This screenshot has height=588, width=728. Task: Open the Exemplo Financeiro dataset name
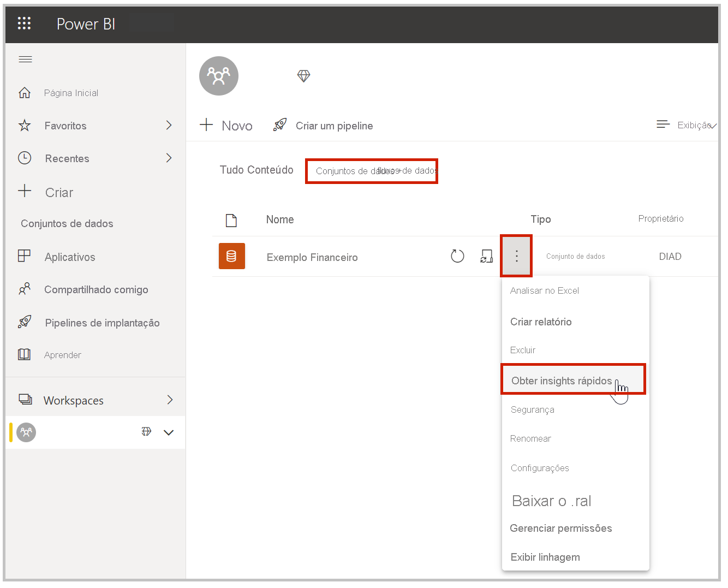312,257
